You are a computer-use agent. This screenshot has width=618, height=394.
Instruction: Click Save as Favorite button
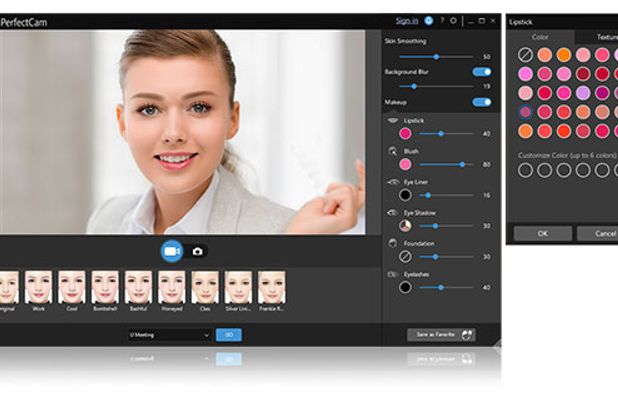[441, 335]
